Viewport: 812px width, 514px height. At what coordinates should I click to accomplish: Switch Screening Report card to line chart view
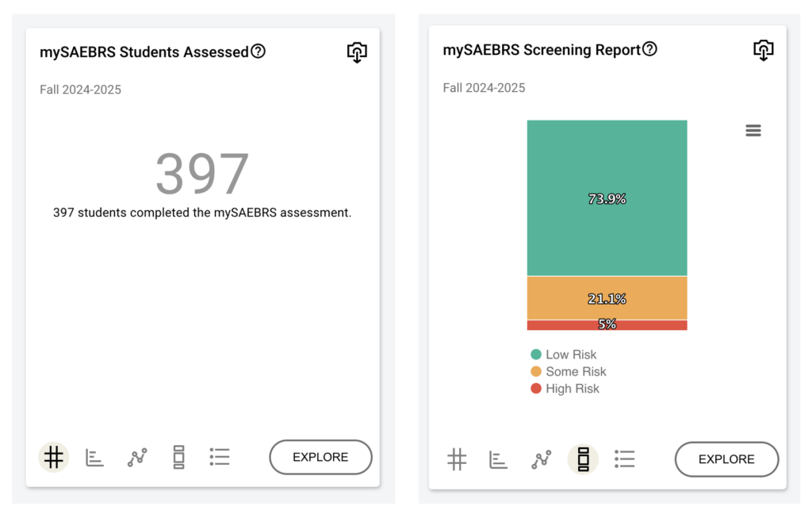541,459
